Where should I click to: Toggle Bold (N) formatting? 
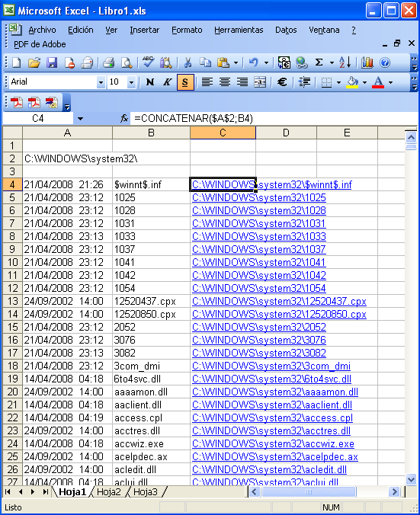click(150, 82)
